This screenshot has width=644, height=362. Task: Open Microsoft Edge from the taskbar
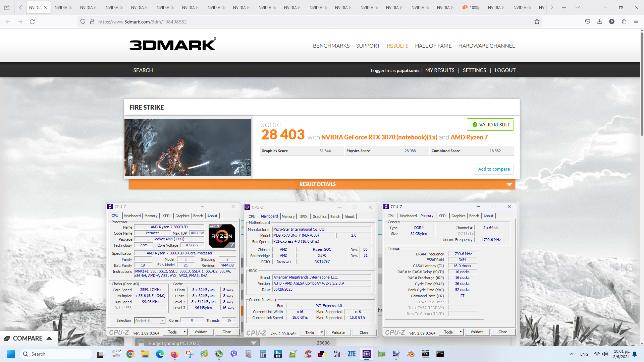[x=160, y=354]
